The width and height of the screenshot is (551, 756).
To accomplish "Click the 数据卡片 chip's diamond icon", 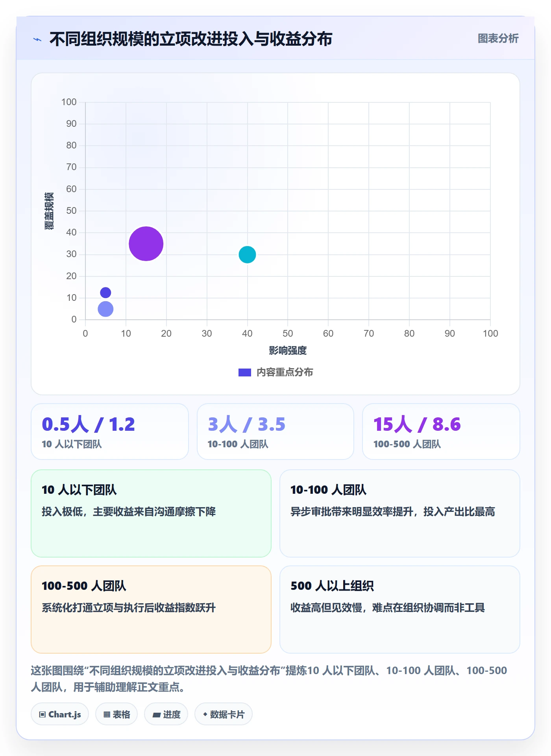I will tap(205, 714).
